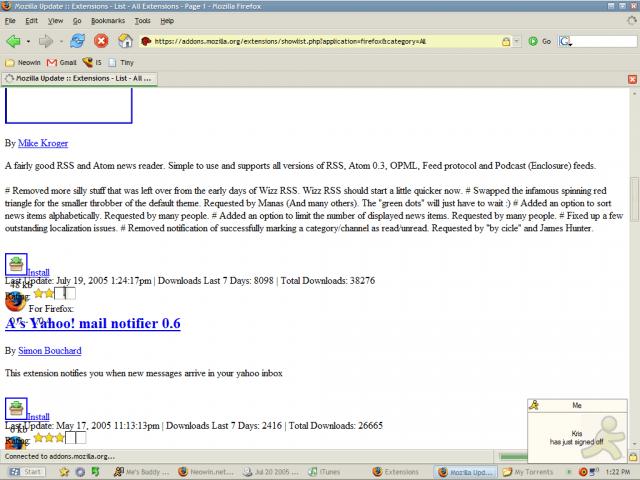This screenshot has height=480, width=640.
Task: Open the Forward history dropdown arrow
Action: point(61,41)
